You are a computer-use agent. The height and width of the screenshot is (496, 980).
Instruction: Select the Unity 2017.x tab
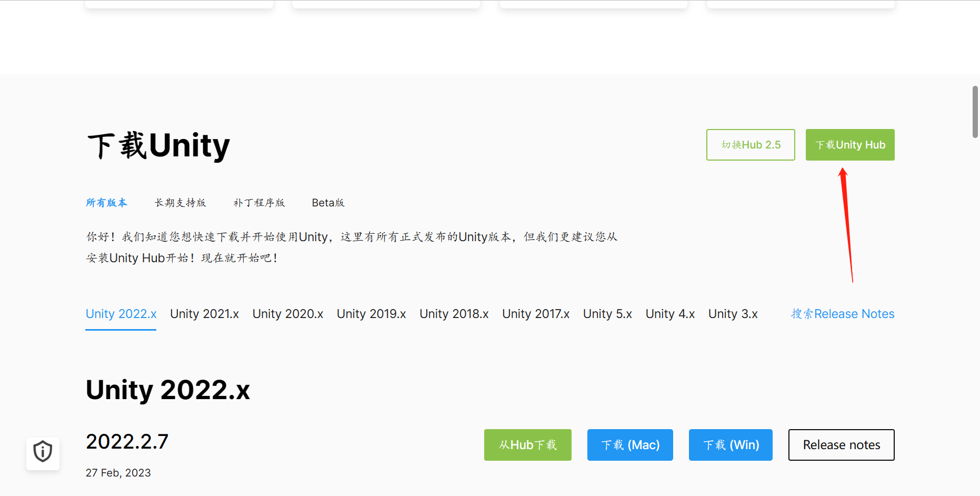[536, 314]
